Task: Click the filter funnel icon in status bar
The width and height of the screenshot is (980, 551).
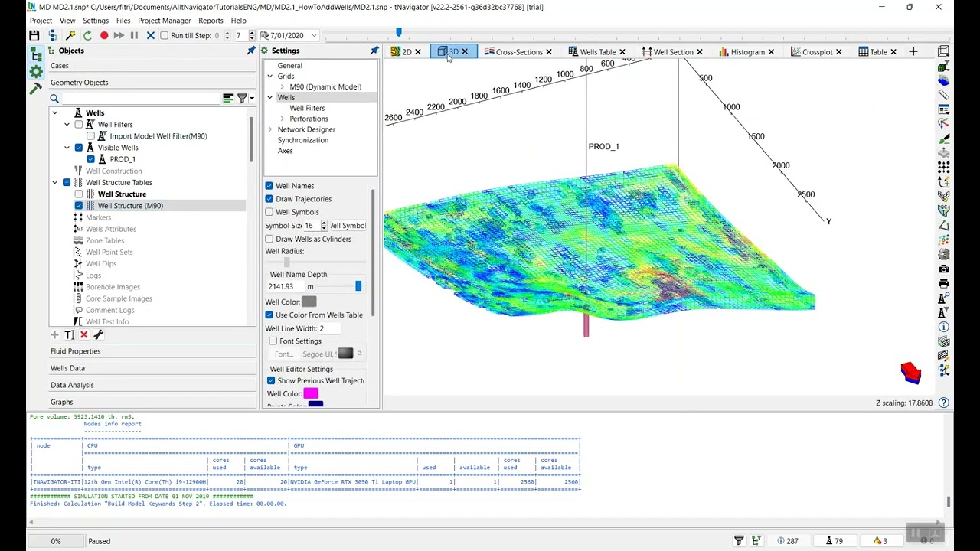Action: tap(739, 541)
